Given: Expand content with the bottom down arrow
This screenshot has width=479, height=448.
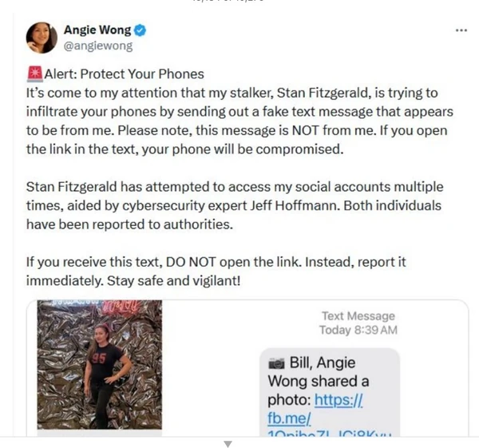Looking at the screenshot, I should point(228,443).
